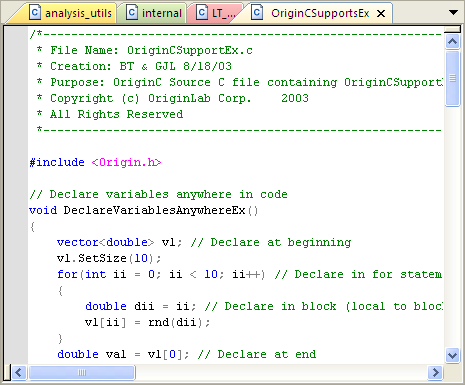Open the LT_... file tab
Screen dimensions: 465x385
tap(216, 13)
